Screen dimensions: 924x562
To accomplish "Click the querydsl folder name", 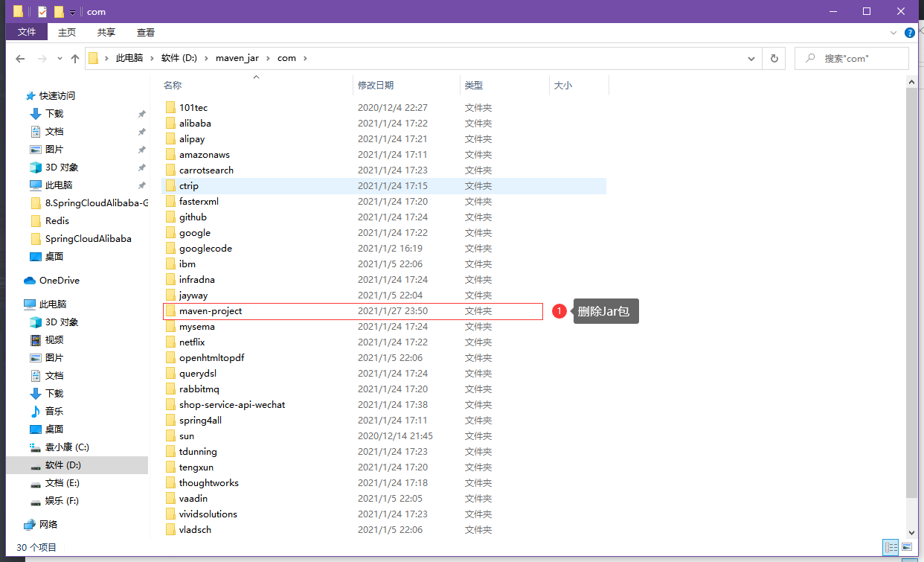I will point(198,373).
